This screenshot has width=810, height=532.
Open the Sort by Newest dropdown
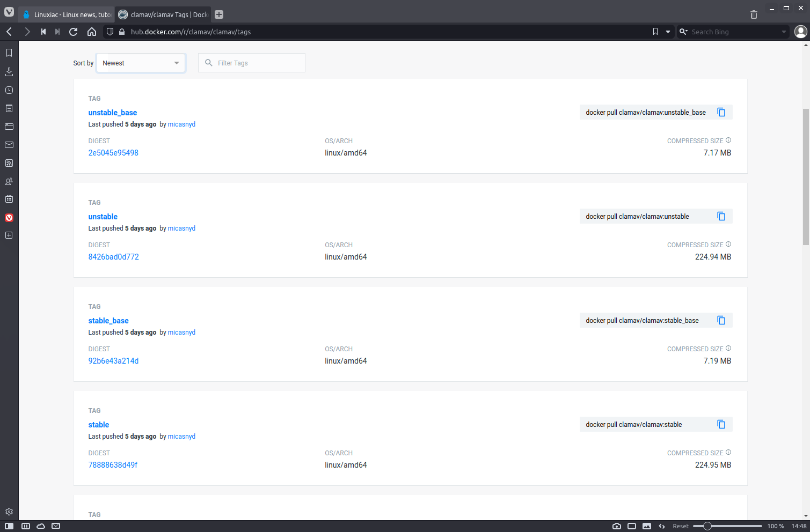[141, 63]
